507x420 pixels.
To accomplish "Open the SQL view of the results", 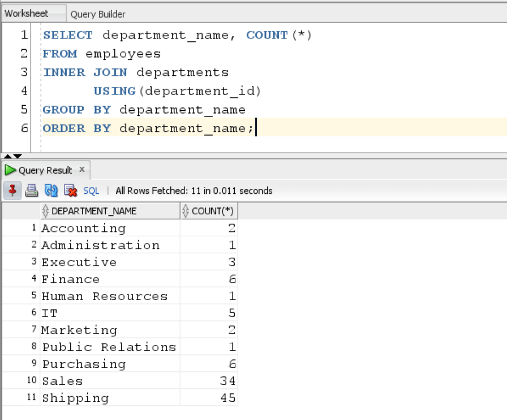I will pos(91,190).
